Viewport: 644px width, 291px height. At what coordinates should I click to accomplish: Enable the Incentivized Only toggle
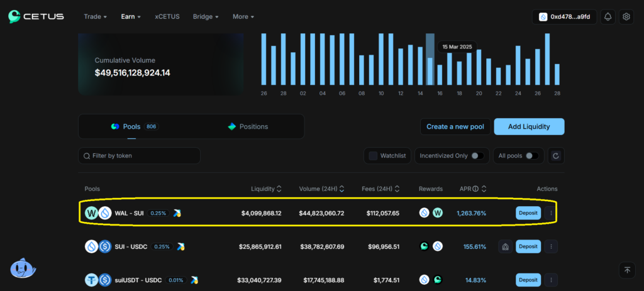click(477, 156)
